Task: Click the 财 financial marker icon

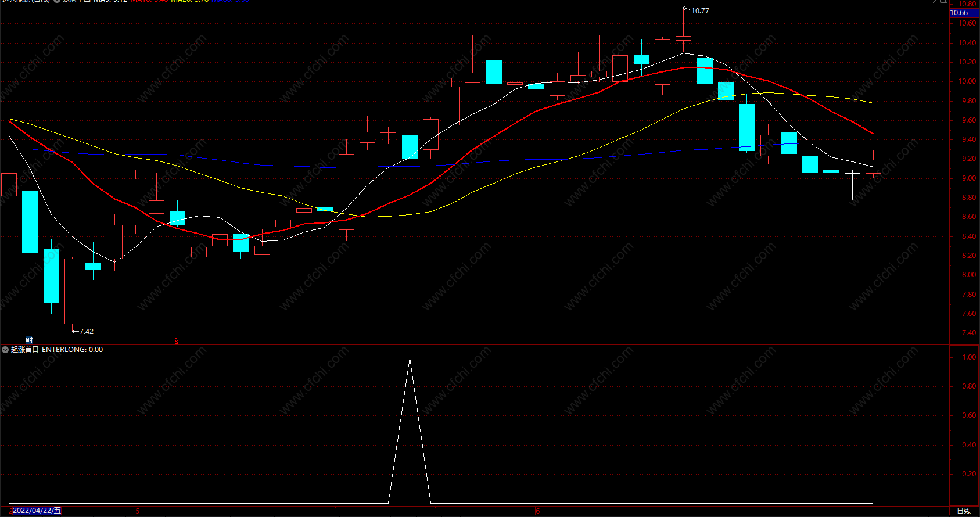Action: (x=29, y=340)
